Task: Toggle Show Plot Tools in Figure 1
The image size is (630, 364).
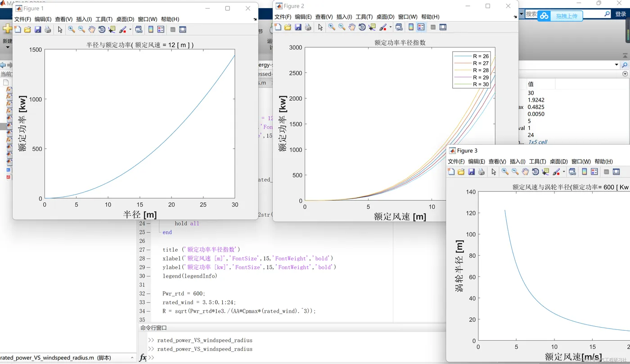Action: 183,30
